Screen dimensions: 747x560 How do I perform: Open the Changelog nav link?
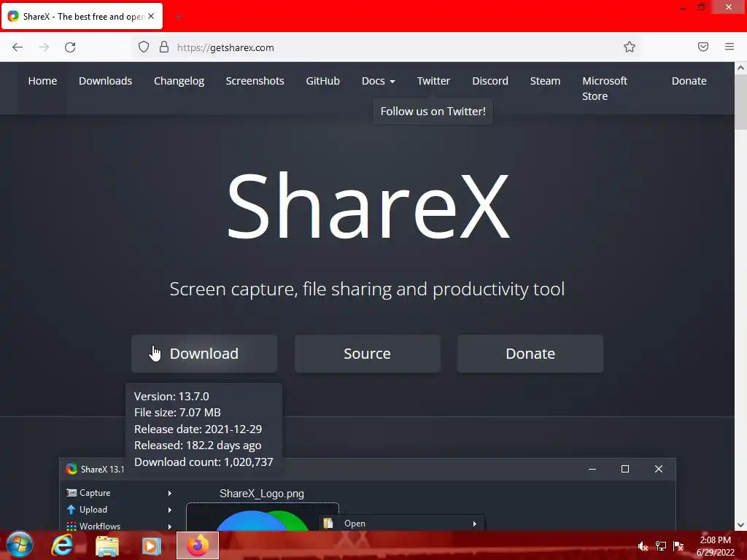(x=179, y=82)
